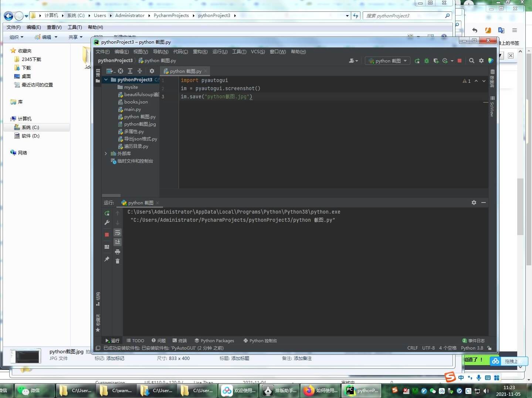Image resolution: width=532 pixels, height=398 pixels.
Task: Print the Run console output
Action: tap(118, 252)
